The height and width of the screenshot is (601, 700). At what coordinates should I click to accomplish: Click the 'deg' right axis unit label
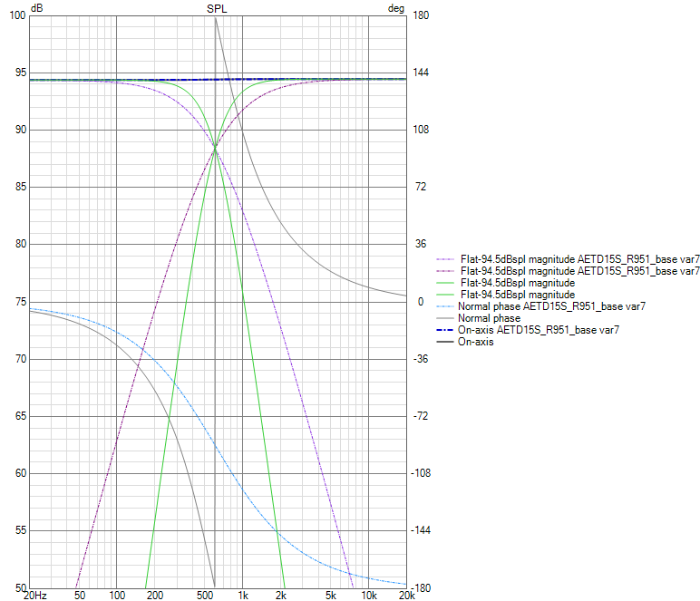[x=396, y=8]
